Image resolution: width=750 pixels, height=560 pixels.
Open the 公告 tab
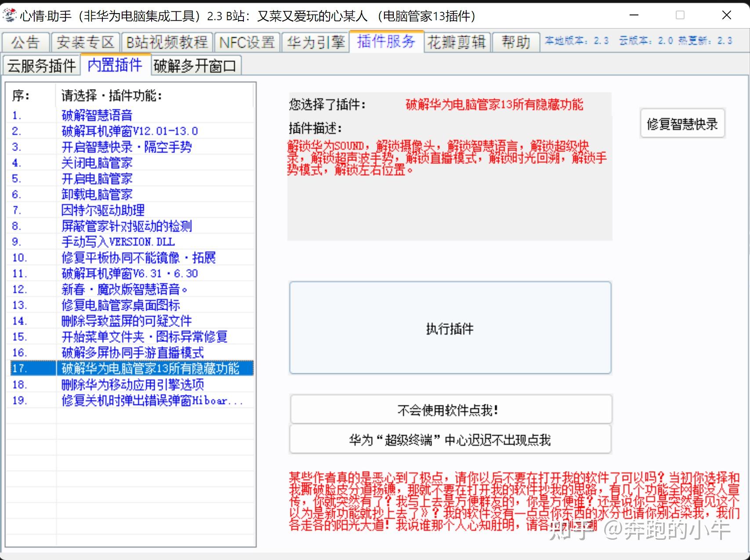[25, 42]
